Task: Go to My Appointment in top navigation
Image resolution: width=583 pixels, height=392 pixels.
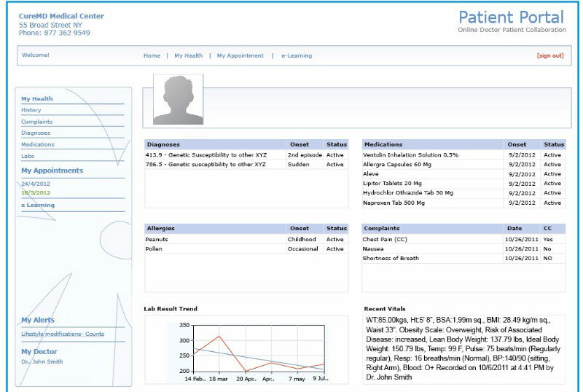Action: click(x=240, y=55)
